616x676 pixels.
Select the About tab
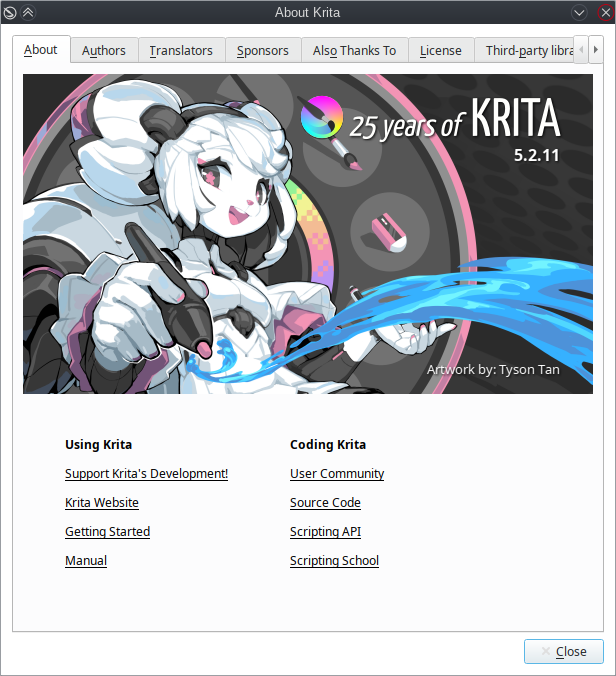[41, 50]
